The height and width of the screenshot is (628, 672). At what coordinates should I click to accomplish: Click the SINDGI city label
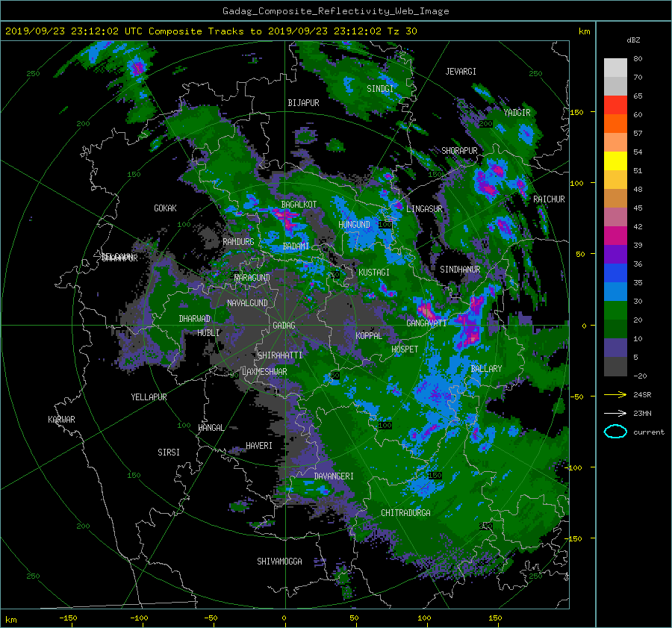point(380,89)
